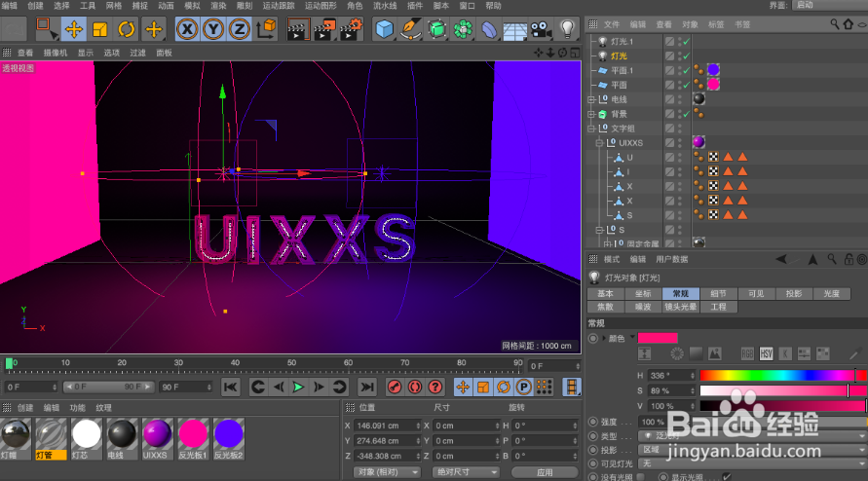Expand the 电线 group
This screenshot has height=481, width=868.
(x=591, y=99)
